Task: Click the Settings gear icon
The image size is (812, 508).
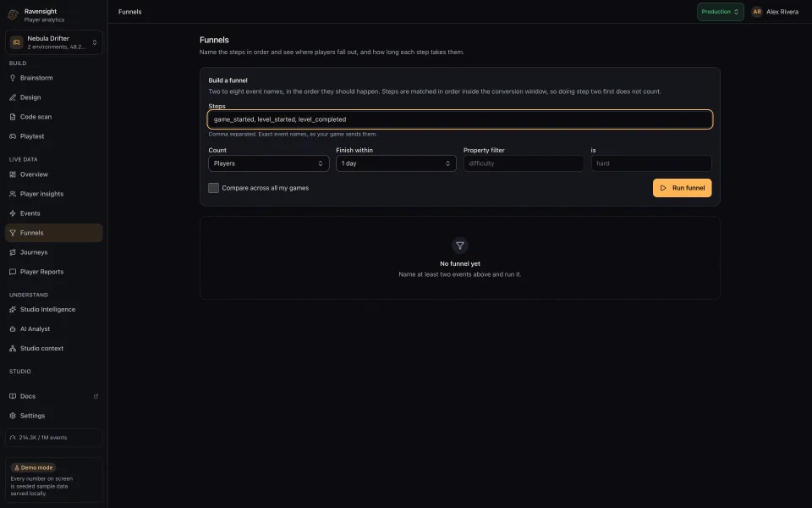Action: (13, 416)
